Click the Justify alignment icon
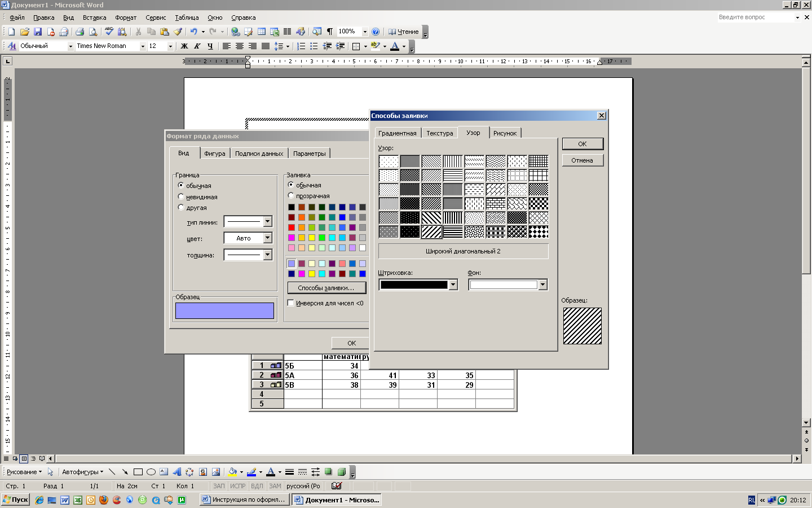 click(x=266, y=46)
